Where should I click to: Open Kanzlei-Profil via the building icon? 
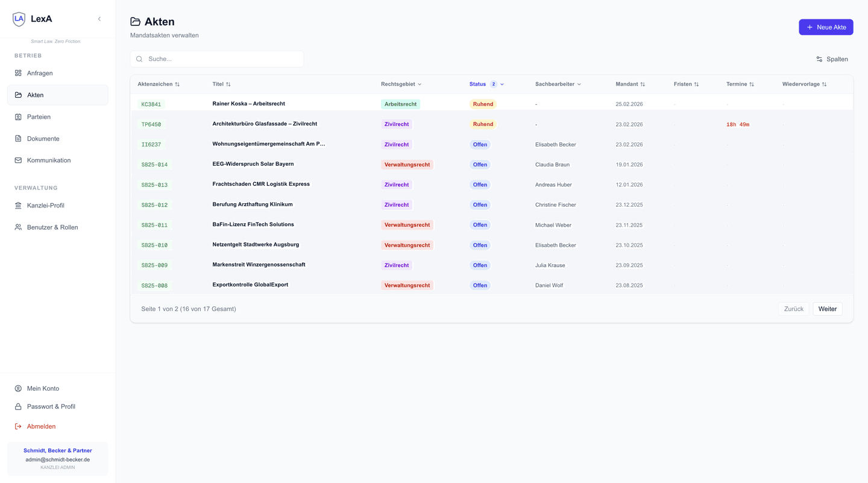19,205
